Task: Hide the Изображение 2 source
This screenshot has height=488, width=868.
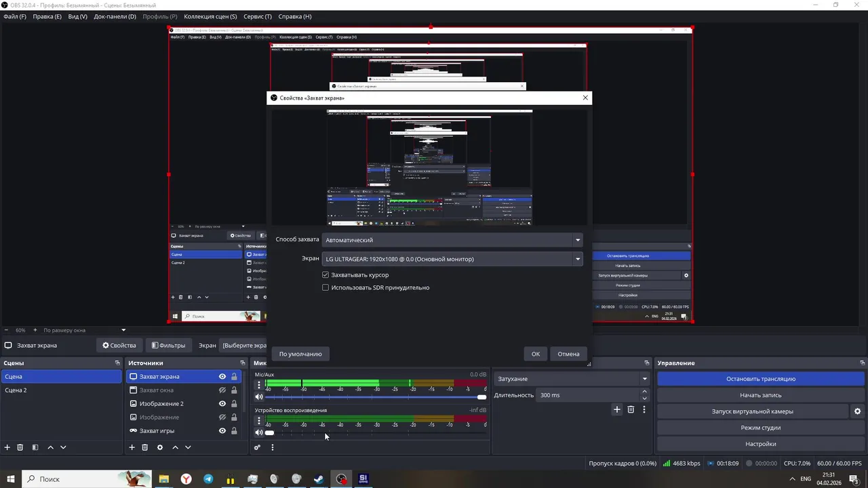Action: (x=222, y=404)
